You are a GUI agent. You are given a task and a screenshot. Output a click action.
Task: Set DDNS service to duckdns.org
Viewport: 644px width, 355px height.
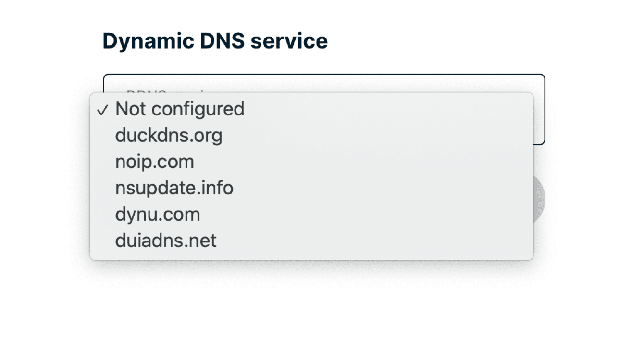tap(169, 136)
